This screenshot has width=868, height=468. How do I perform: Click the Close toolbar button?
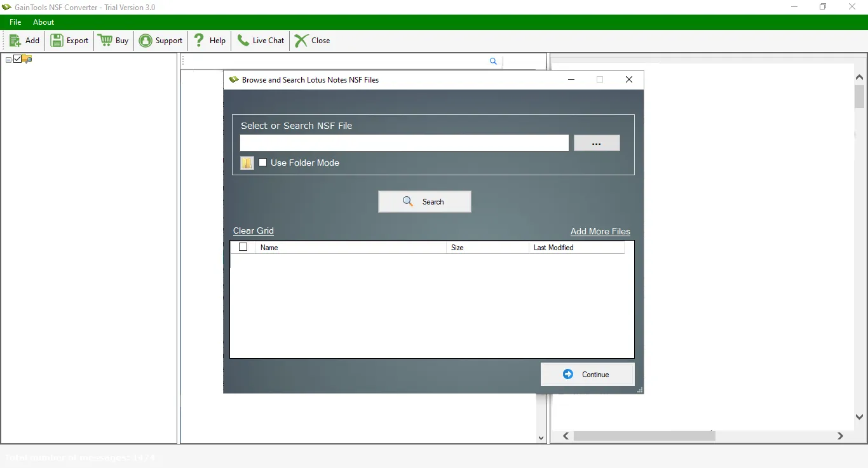tap(313, 41)
